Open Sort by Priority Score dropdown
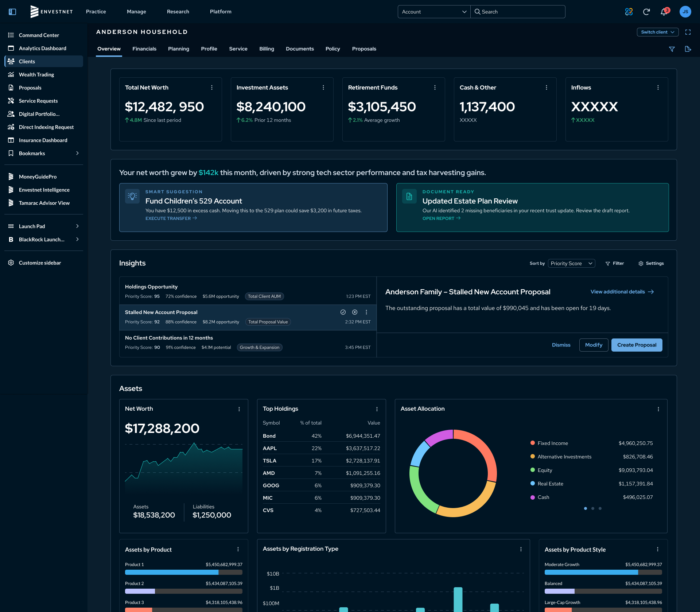This screenshot has height=612, width=700. pos(571,263)
